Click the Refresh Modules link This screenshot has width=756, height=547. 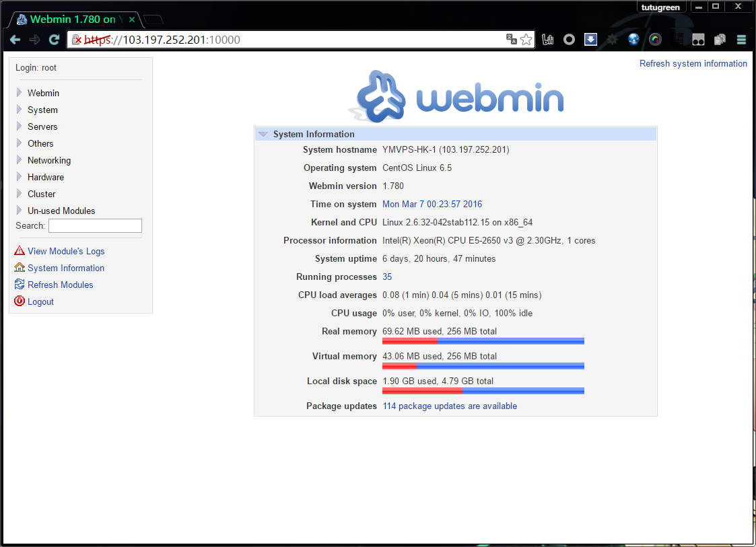tap(61, 285)
